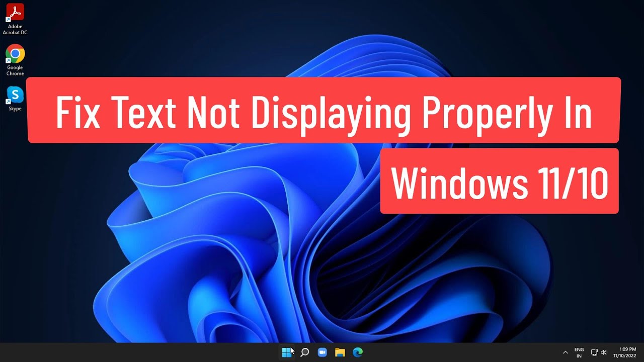Open File Explorer from taskbar
Viewport: 644px width, 362px height.
(x=340, y=352)
